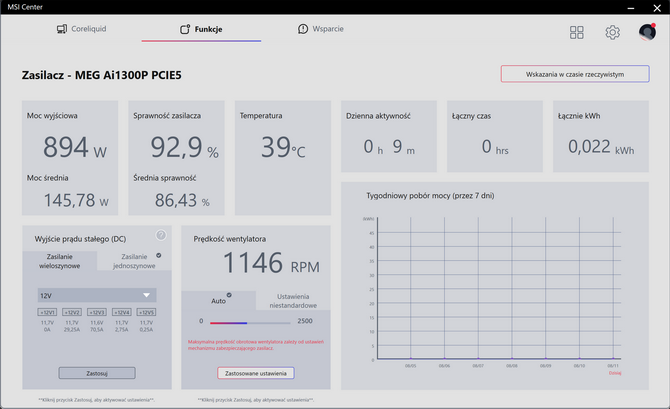The image size is (670, 409).
Task: Click the 39°C temperature reading
Action: point(283,147)
